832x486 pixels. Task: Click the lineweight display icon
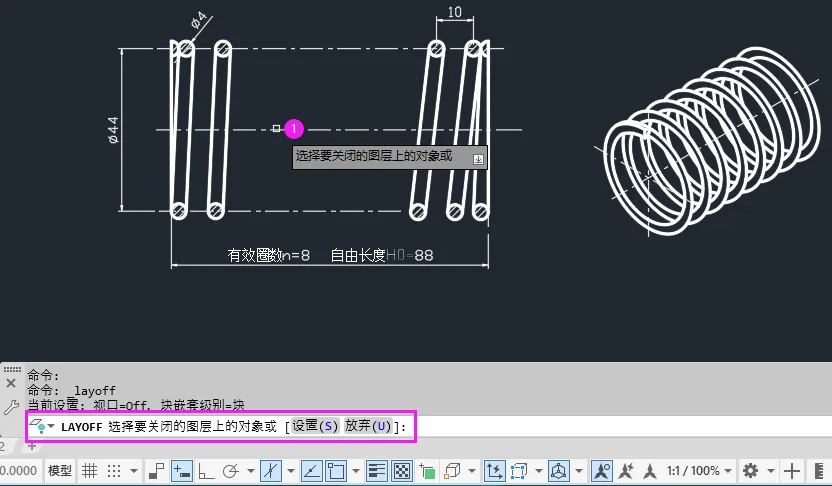point(377,471)
